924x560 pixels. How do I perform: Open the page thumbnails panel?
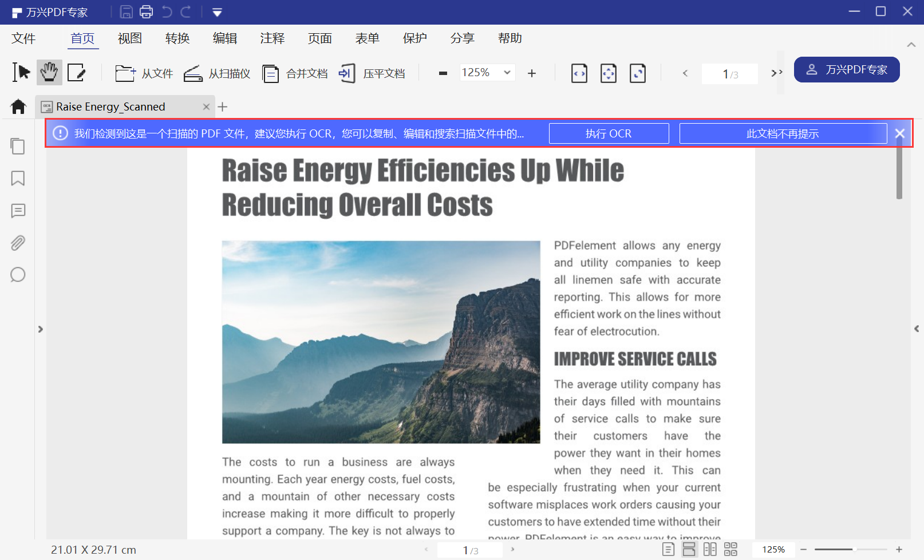click(18, 147)
